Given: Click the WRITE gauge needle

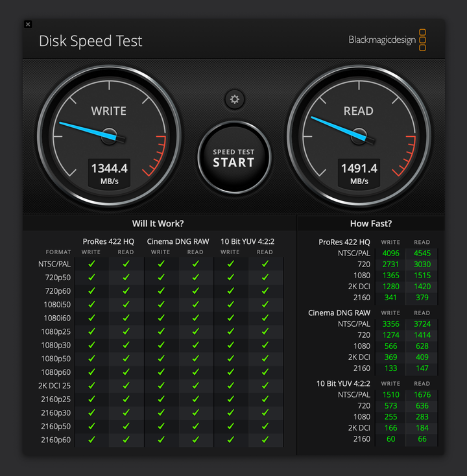Looking at the screenshot, I should point(91,132).
